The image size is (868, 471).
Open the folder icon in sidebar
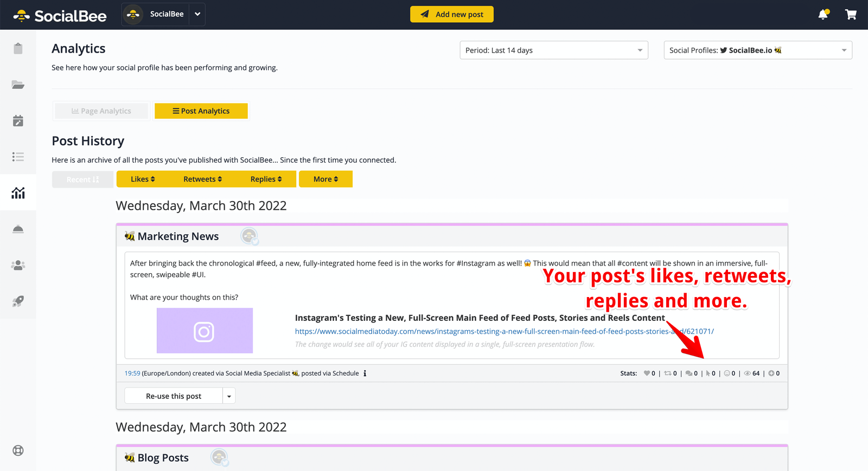[x=18, y=85]
